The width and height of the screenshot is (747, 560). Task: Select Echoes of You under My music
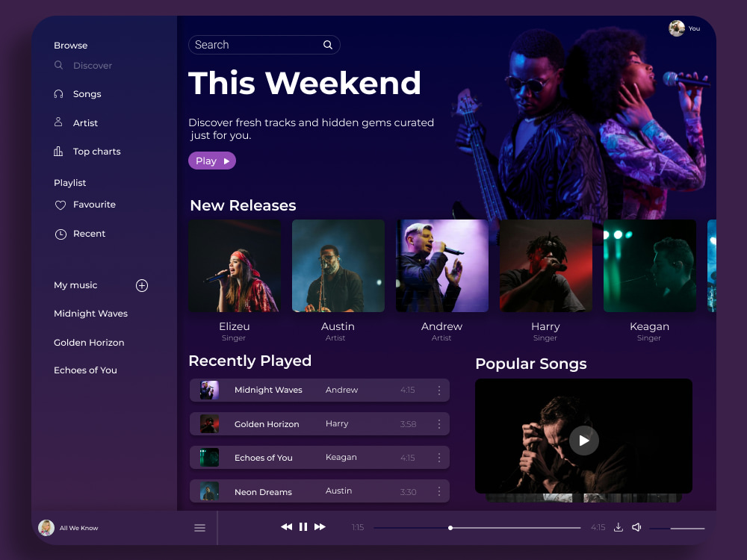[85, 370]
